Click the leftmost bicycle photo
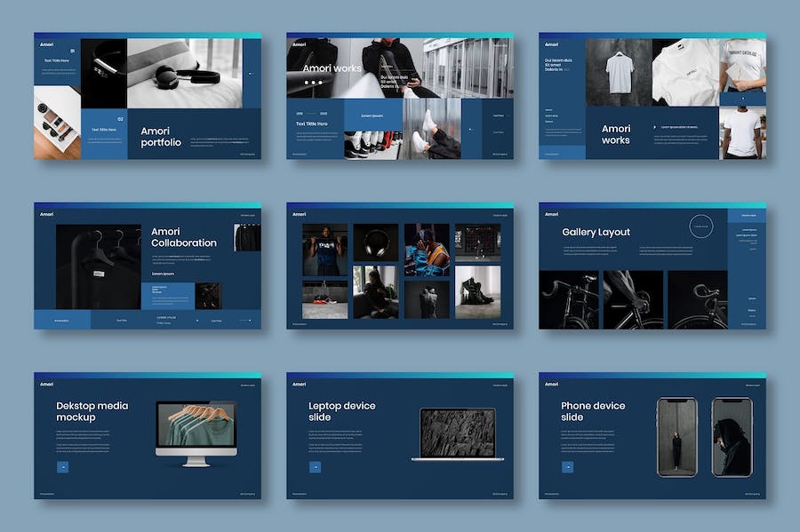 click(569, 299)
